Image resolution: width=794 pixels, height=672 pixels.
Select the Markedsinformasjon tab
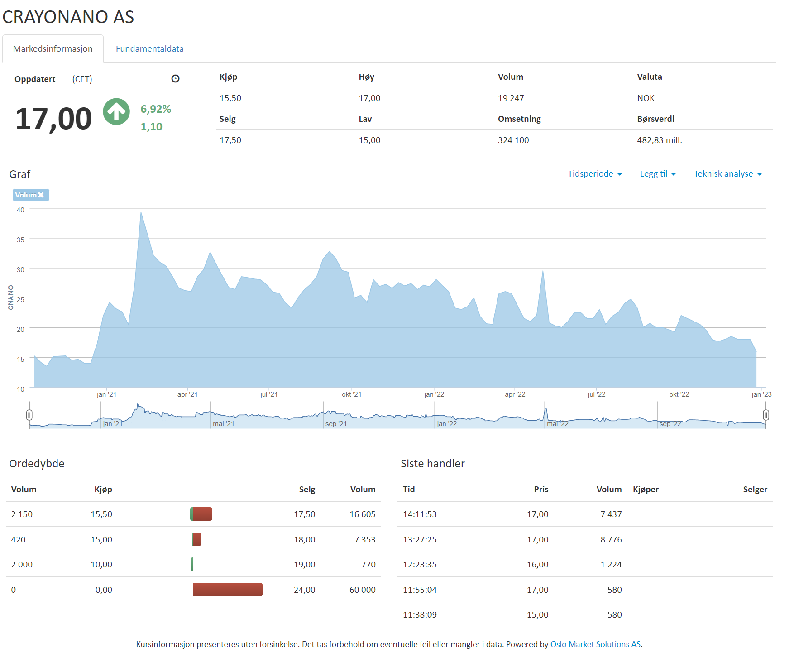[53, 48]
